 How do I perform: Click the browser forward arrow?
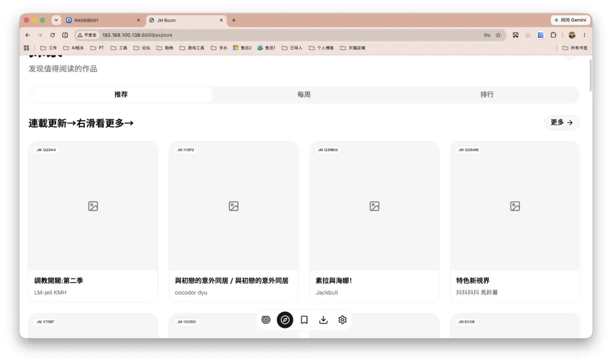[x=40, y=35]
